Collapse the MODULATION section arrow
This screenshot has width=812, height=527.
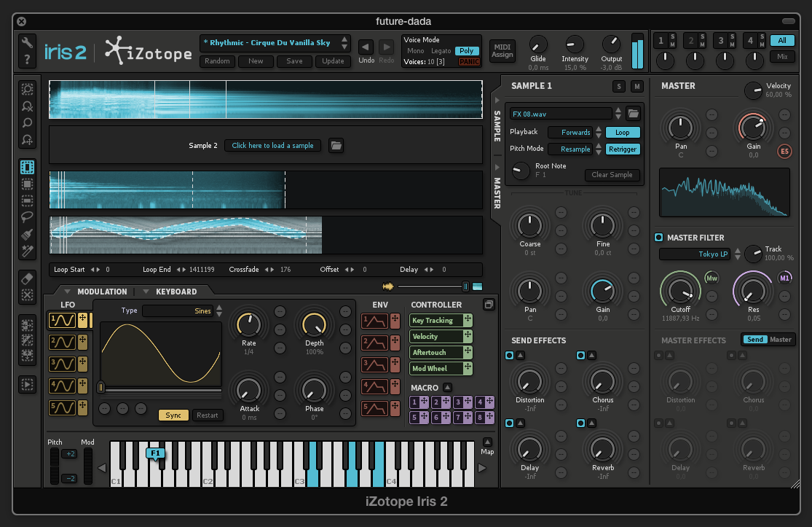pos(67,292)
